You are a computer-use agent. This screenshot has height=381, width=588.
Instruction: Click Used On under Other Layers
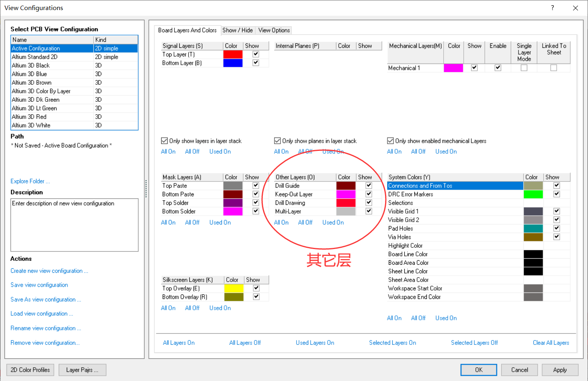point(333,222)
